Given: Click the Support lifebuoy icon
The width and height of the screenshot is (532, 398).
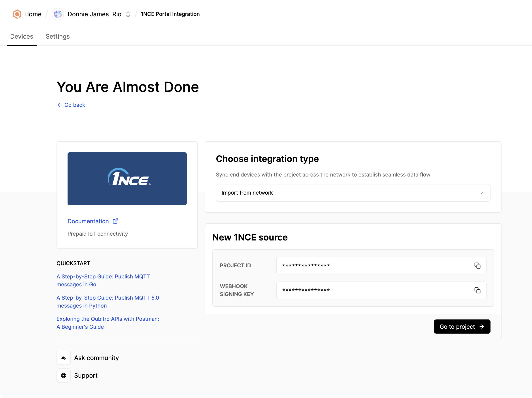Looking at the screenshot, I should pyautogui.click(x=64, y=375).
